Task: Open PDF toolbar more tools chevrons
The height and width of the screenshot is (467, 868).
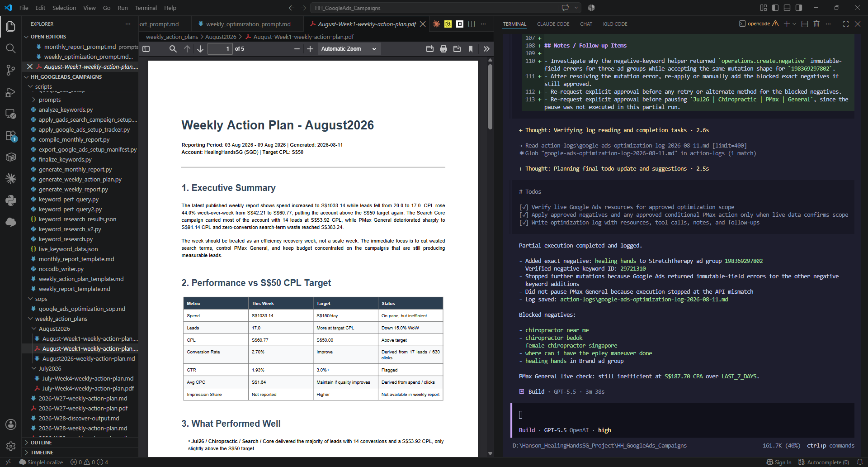Action: click(x=486, y=49)
